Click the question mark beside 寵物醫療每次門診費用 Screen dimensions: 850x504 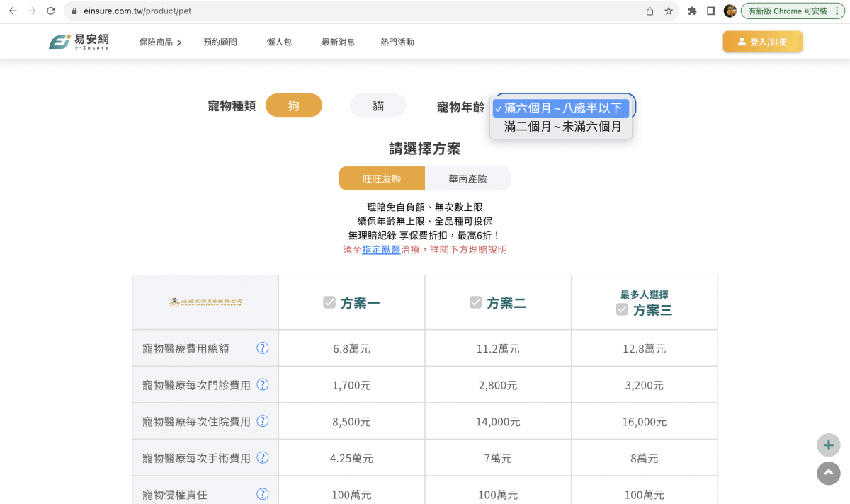(x=262, y=384)
